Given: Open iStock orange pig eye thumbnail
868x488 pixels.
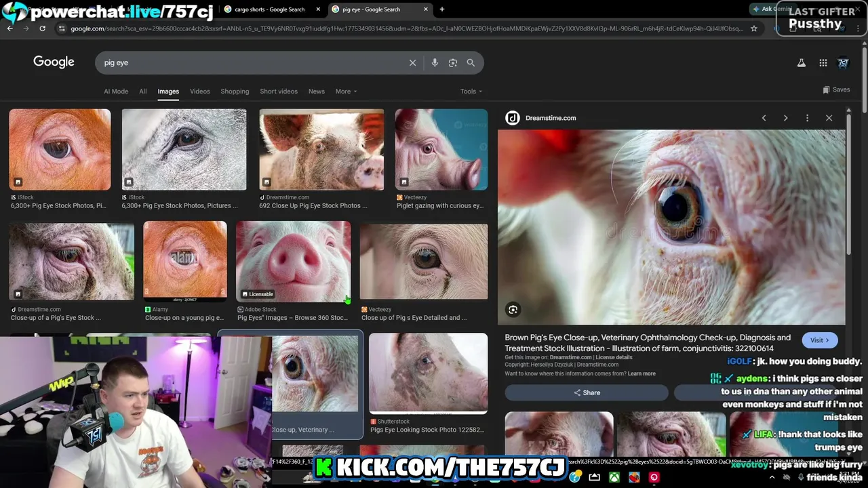Looking at the screenshot, I should pyautogui.click(x=60, y=150).
